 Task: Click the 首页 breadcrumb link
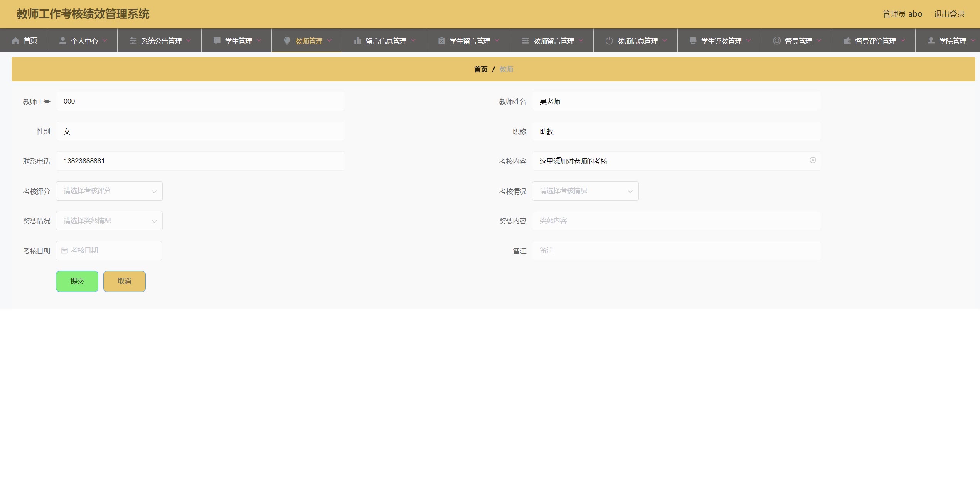coord(480,69)
